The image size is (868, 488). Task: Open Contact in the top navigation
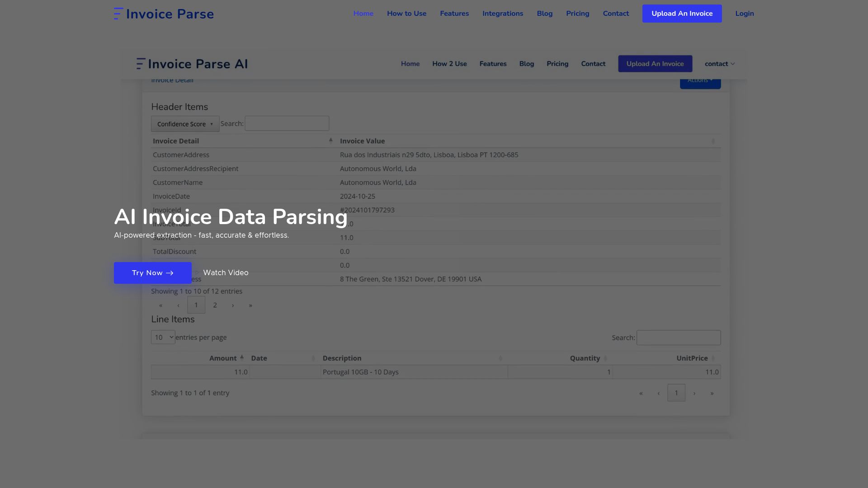[x=616, y=14]
